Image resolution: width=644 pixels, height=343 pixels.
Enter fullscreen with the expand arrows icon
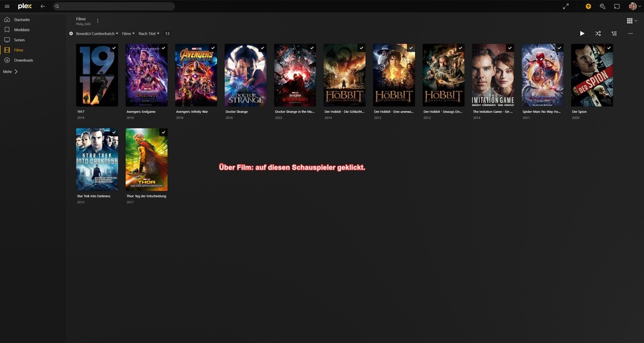(565, 6)
